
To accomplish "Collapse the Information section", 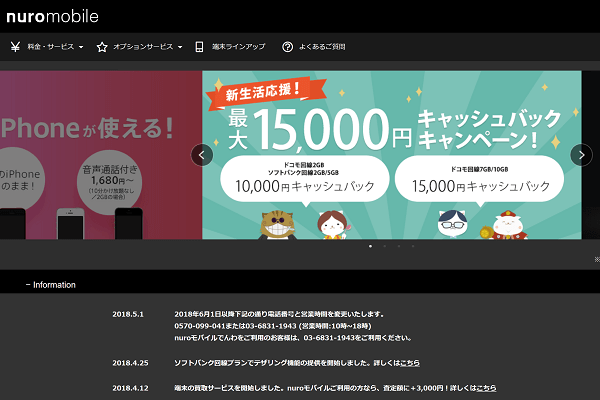I will point(51,285).
